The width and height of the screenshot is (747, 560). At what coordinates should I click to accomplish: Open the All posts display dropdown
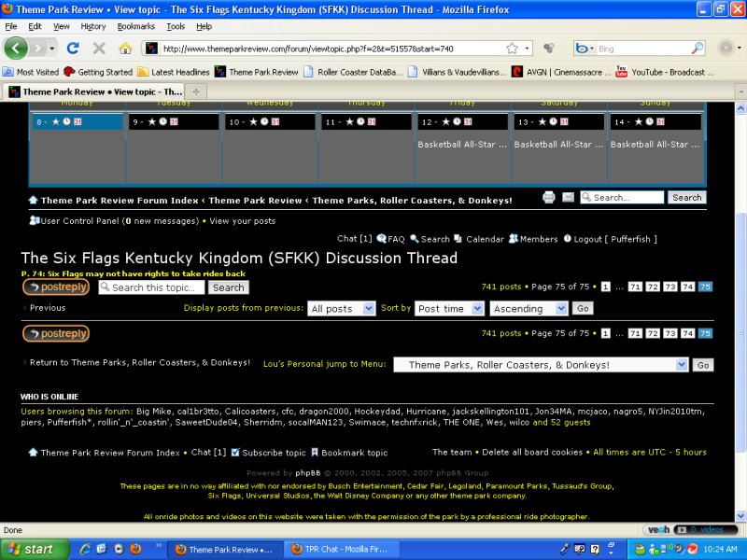point(341,309)
